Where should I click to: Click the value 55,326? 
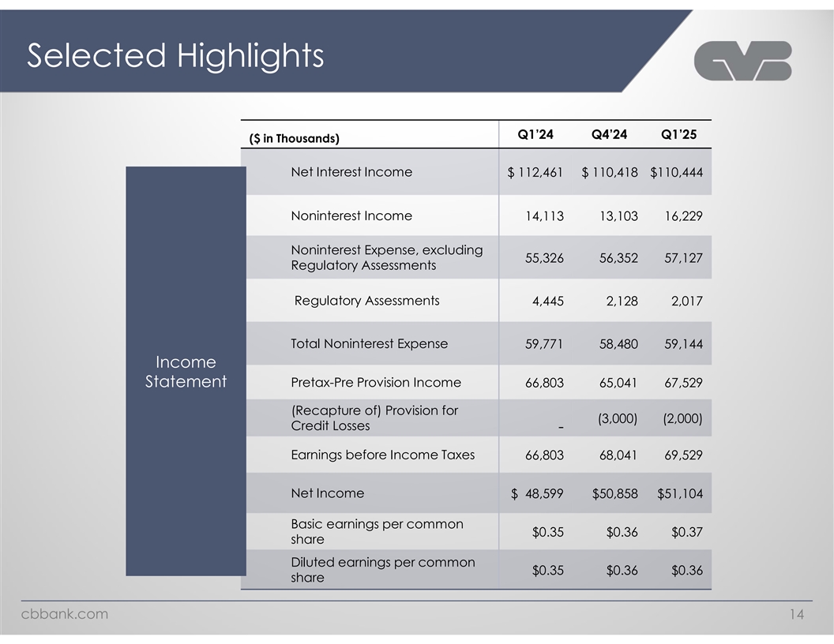(544, 258)
